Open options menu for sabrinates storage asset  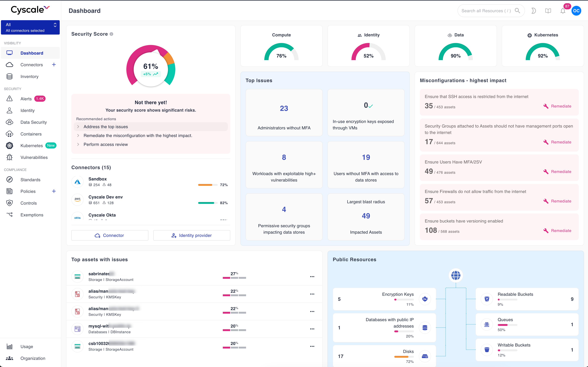click(312, 276)
